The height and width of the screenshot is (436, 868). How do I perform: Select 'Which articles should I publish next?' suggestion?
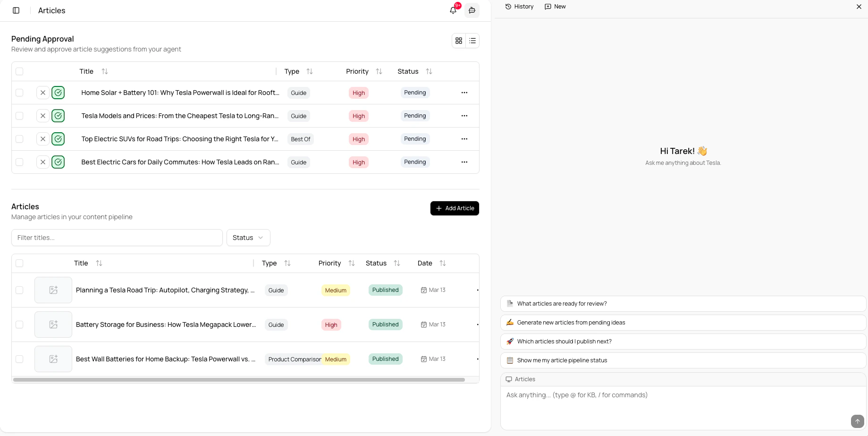click(683, 342)
